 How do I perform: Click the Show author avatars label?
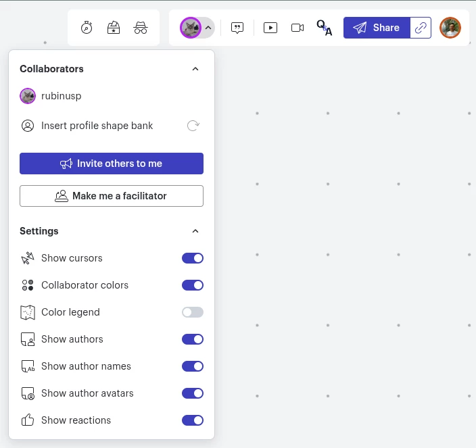[87, 393]
